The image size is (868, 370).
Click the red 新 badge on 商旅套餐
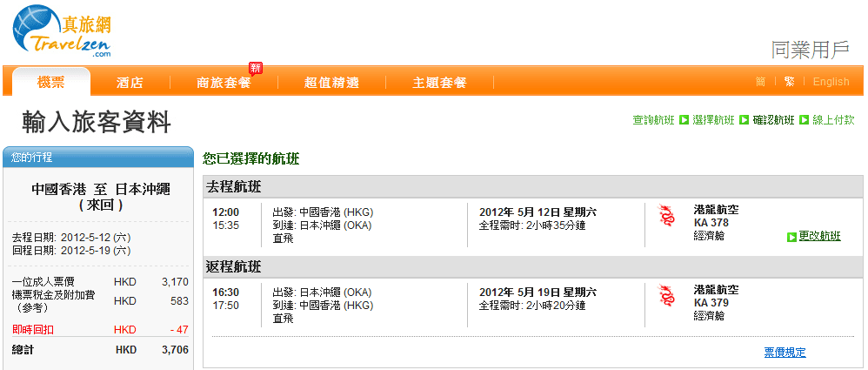pos(256,68)
